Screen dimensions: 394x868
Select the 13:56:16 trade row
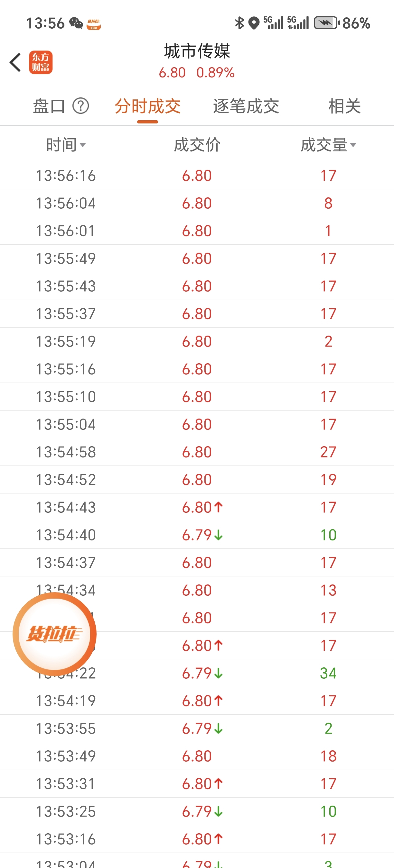[197, 176]
